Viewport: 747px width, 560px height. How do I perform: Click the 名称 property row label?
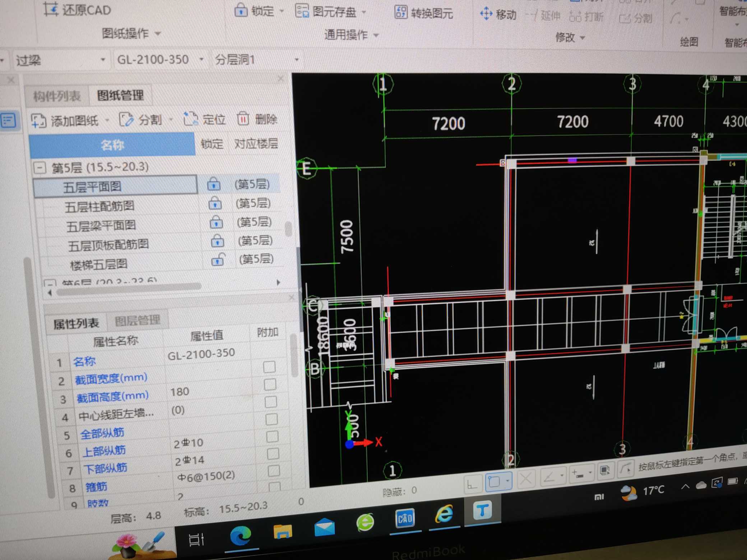coord(84,361)
